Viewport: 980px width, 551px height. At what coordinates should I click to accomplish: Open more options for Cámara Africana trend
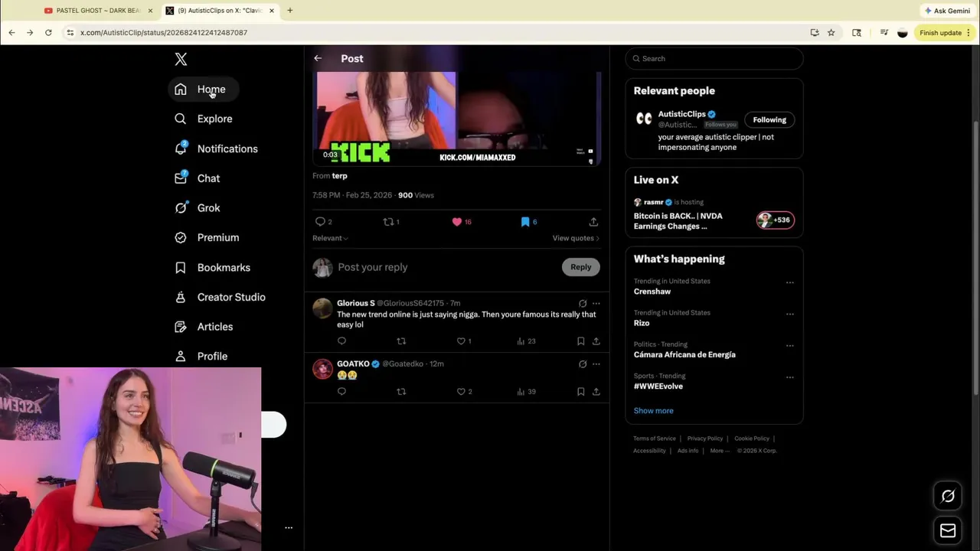[789, 345]
